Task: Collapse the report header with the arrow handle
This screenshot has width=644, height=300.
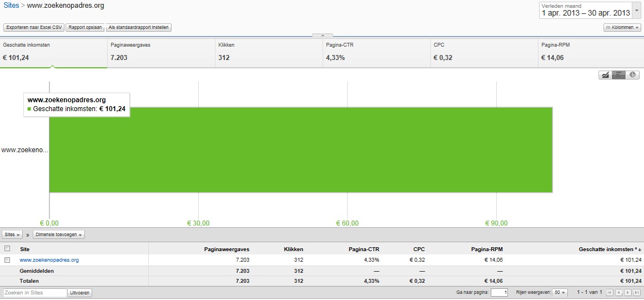Action: (323, 36)
